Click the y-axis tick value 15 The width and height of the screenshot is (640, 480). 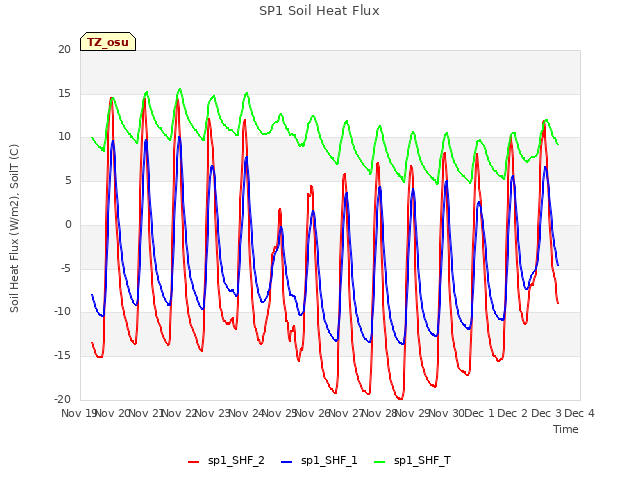point(64,93)
